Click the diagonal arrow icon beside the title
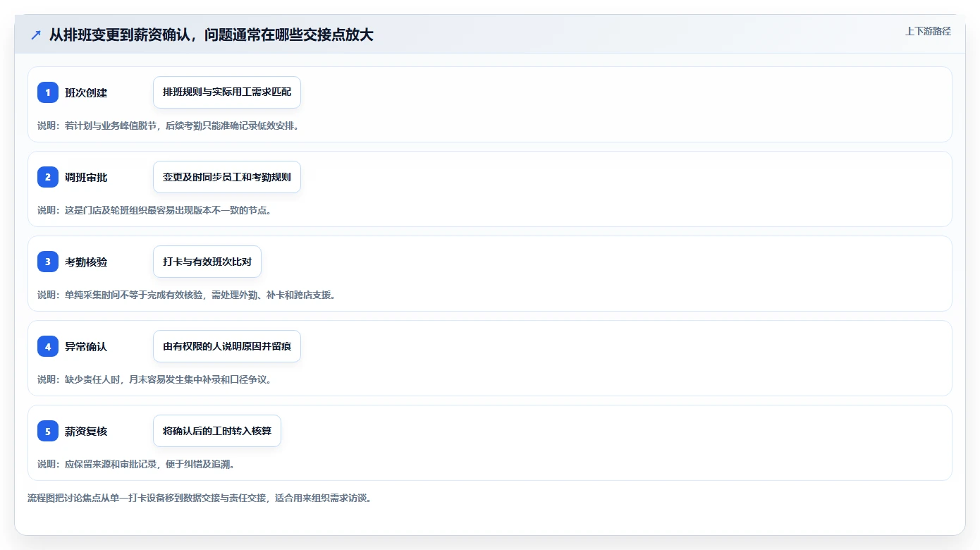Screen dimensions: 980x550 [x=36, y=35]
